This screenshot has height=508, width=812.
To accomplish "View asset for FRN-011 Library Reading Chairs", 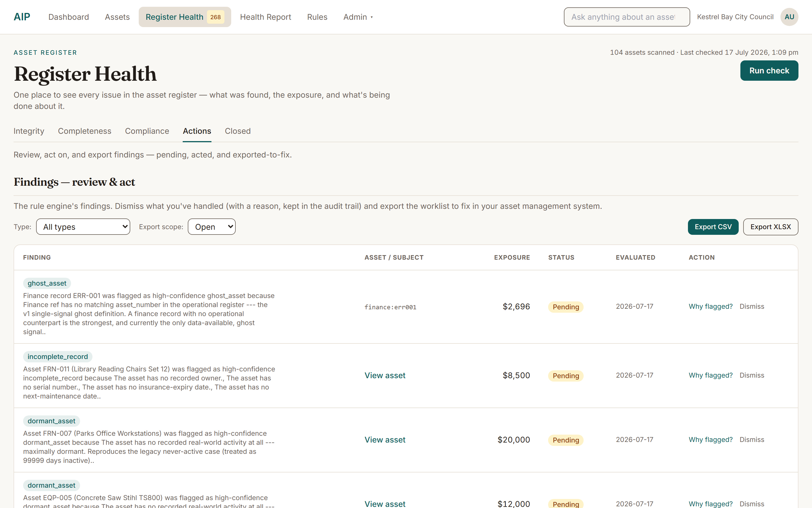I will pos(385,375).
